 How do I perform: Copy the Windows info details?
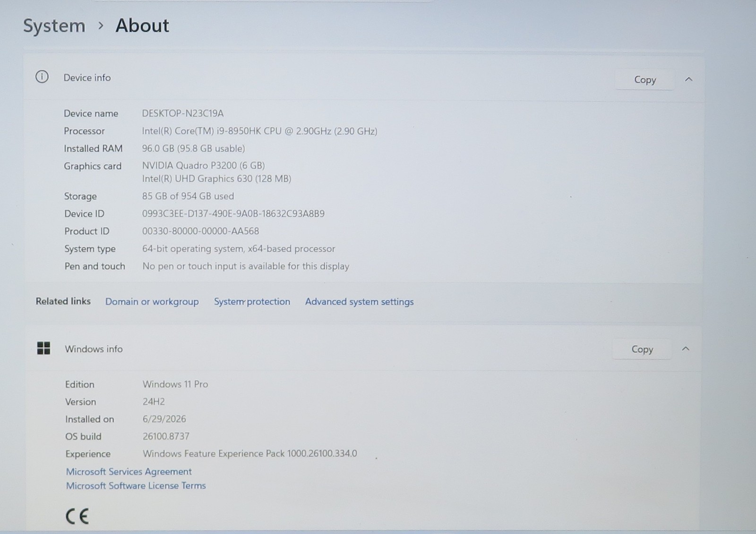pyautogui.click(x=642, y=349)
